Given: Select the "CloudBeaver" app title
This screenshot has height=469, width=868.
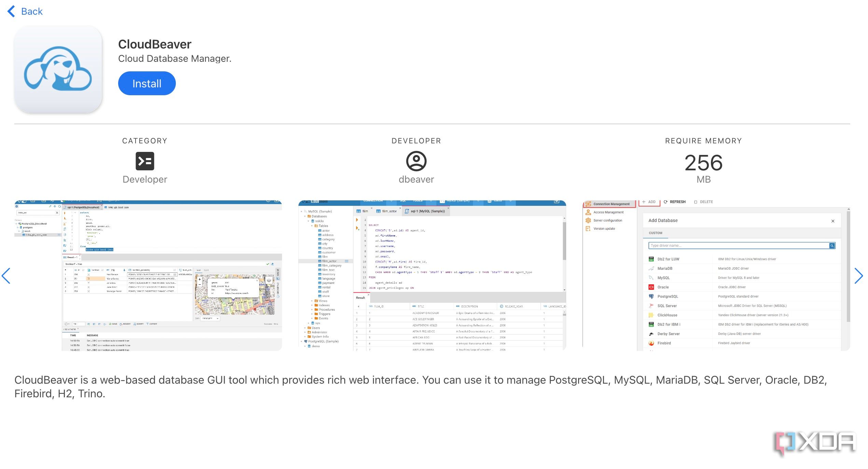Looking at the screenshot, I should [155, 44].
